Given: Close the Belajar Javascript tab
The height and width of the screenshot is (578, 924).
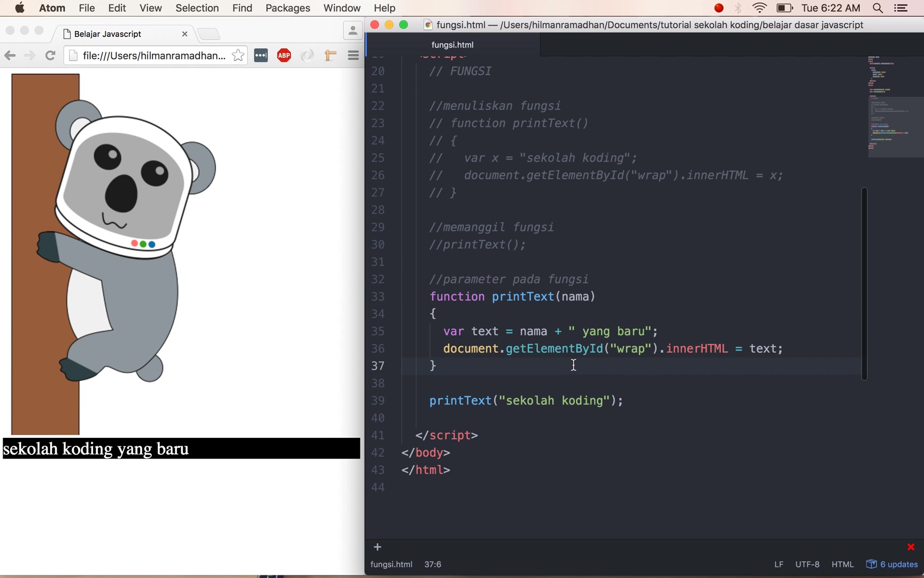Looking at the screenshot, I should [184, 34].
